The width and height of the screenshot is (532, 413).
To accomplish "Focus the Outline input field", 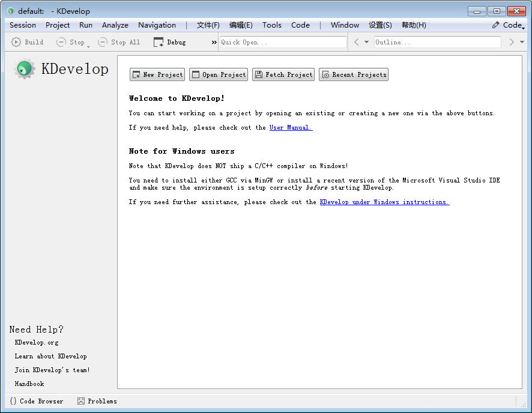I will click(x=437, y=42).
